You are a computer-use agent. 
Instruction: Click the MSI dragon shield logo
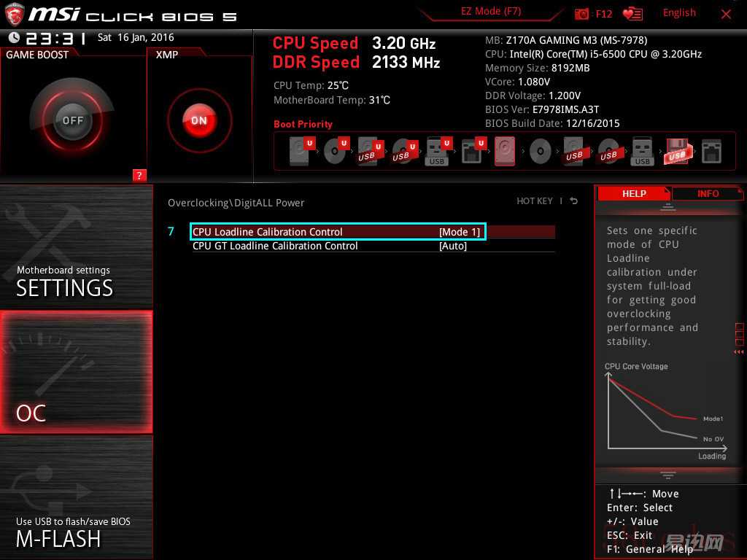click(x=15, y=15)
